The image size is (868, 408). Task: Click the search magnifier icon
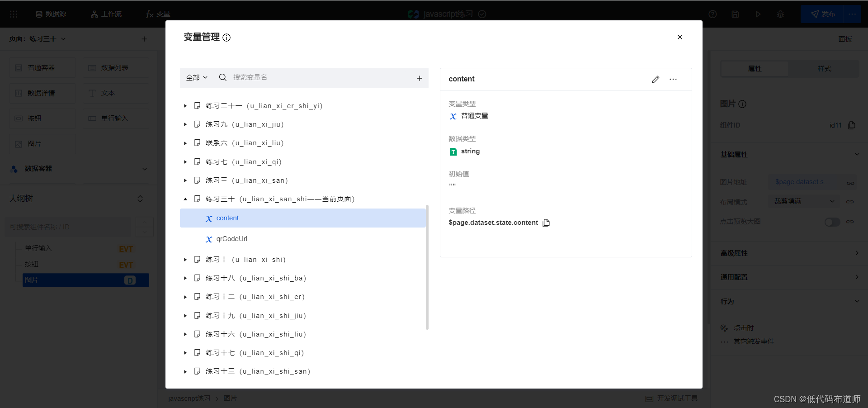click(223, 77)
